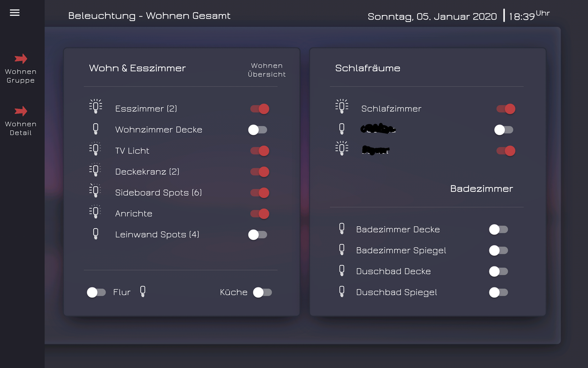Click the Flur bulb icon
The image size is (588, 368).
(x=143, y=292)
